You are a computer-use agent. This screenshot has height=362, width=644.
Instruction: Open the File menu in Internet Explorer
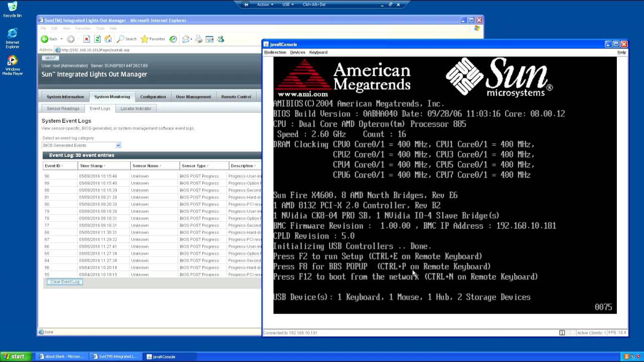[x=43, y=28]
